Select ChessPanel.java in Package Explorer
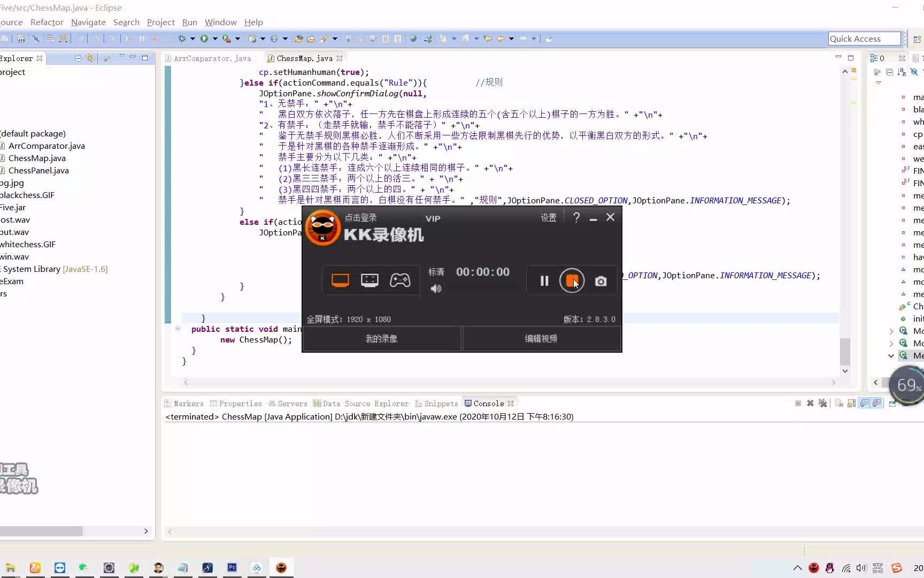The height and width of the screenshot is (578, 924). tap(38, 170)
